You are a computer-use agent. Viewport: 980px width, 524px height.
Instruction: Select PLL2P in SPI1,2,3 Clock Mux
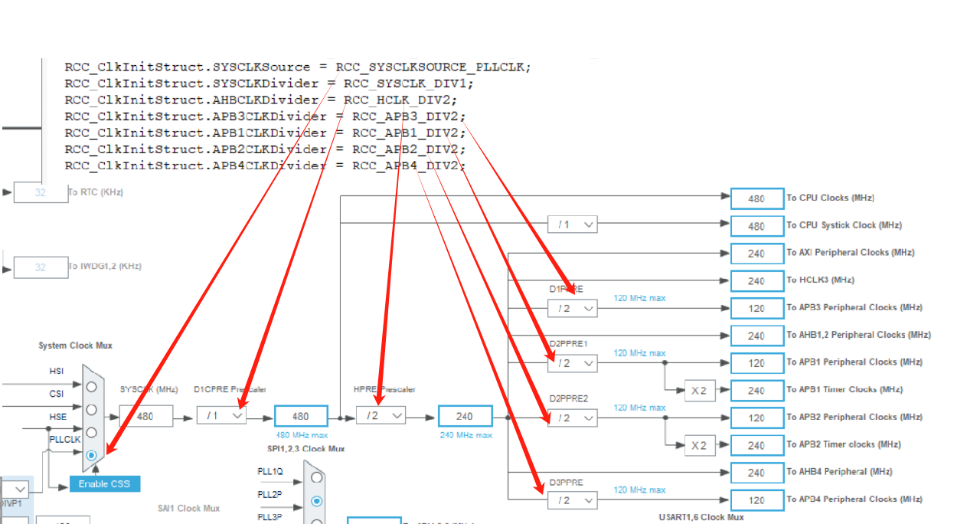316,501
